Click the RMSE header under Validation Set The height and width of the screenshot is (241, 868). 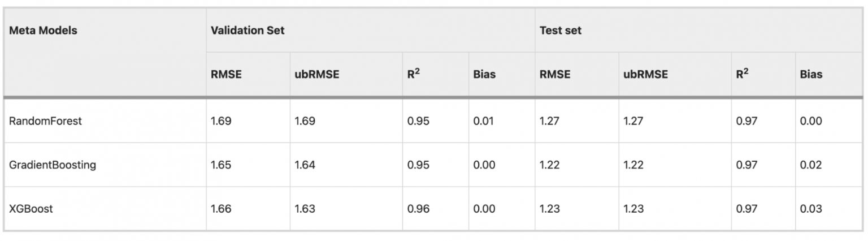[x=226, y=74]
